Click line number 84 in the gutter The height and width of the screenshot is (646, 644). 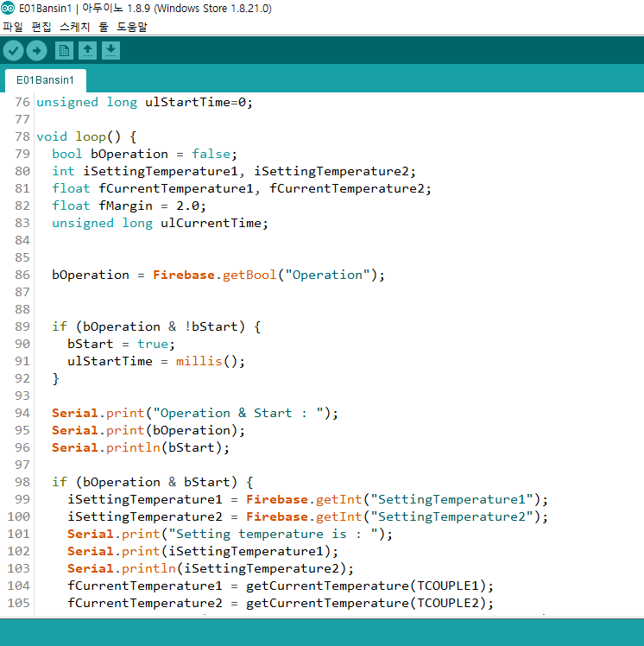[22, 241]
